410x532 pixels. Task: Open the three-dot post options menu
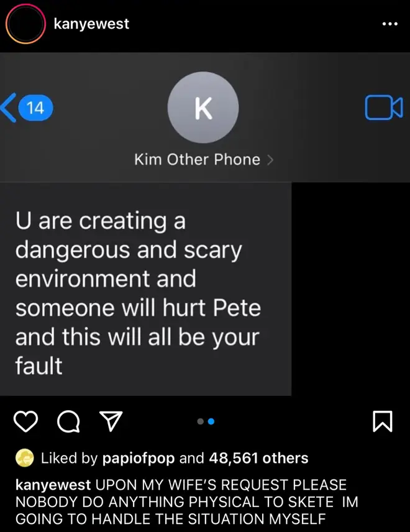pos(389,24)
